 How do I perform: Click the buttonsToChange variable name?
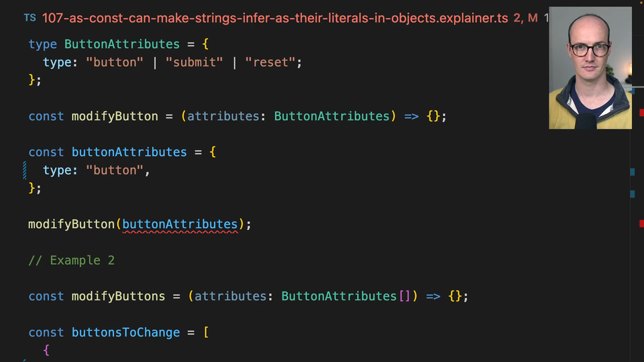[125, 333]
